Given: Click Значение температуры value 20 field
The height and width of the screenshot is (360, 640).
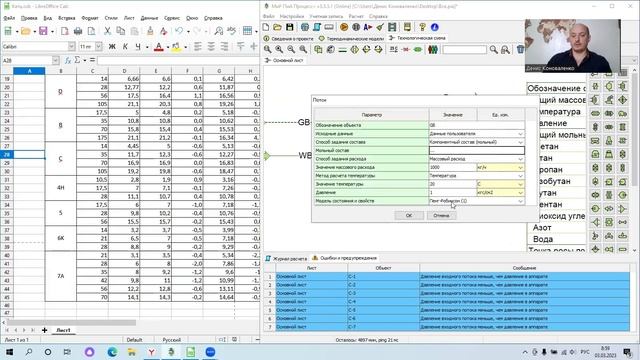Looking at the screenshot, I should click(x=453, y=184).
